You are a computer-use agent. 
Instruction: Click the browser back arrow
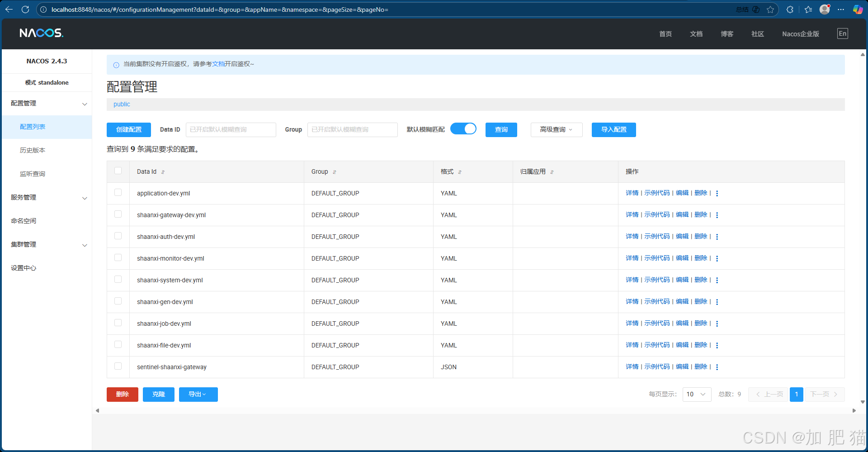point(9,9)
